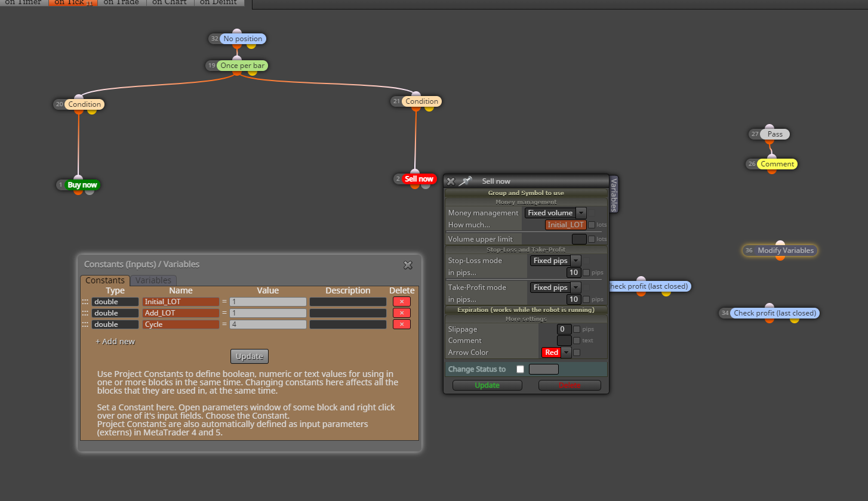This screenshot has height=501, width=868.
Task: Switch to the Variables tab
Action: (x=153, y=280)
